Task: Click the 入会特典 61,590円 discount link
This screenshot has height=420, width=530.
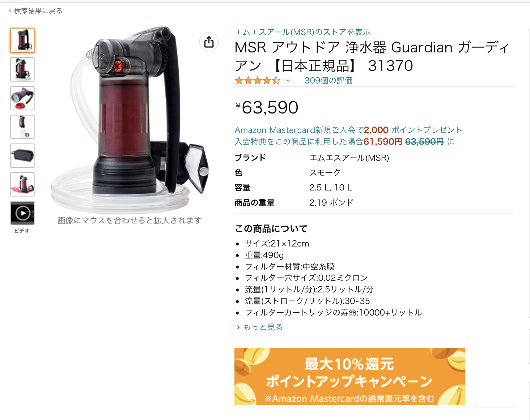Action: [344, 142]
